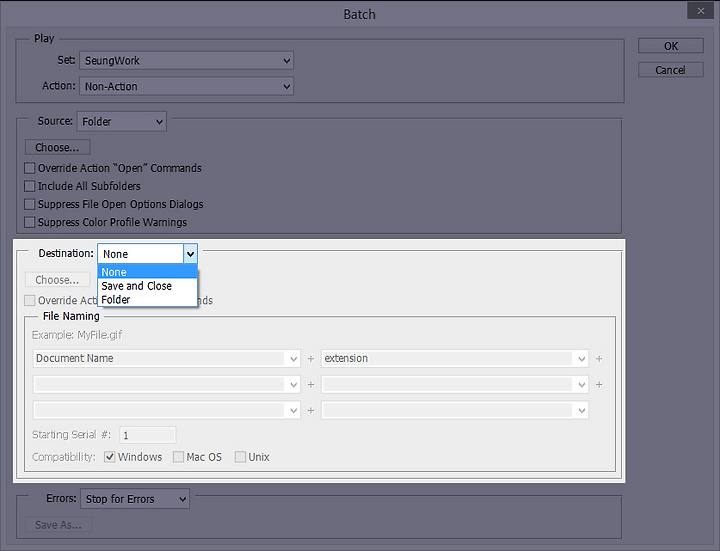Open second-row left file naming dropdown
The width and height of the screenshot is (720, 551).
(167, 384)
